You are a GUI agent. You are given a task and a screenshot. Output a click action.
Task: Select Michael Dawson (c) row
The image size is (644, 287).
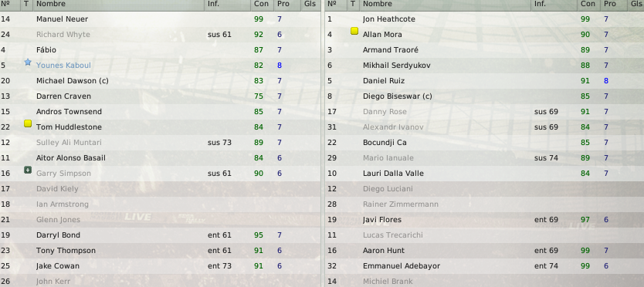(x=160, y=81)
